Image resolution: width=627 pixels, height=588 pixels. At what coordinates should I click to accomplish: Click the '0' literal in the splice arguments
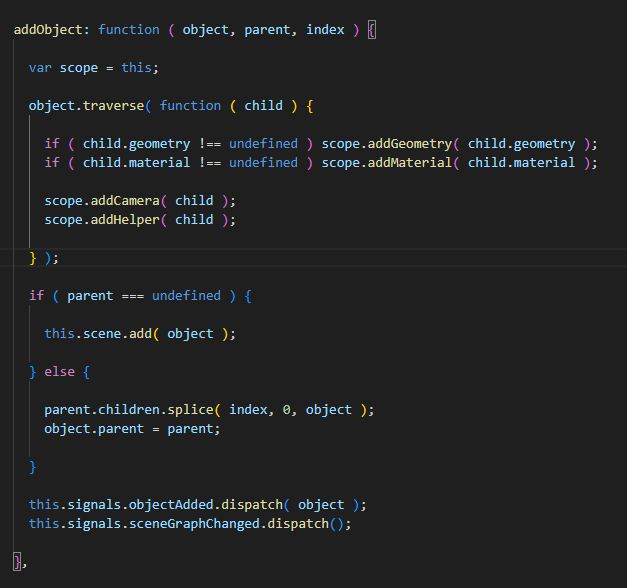286,410
